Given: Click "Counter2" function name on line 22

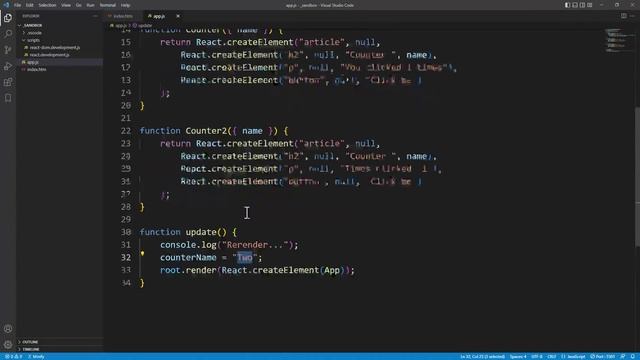Looking at the screenshot, I should [x=206, y=131].
